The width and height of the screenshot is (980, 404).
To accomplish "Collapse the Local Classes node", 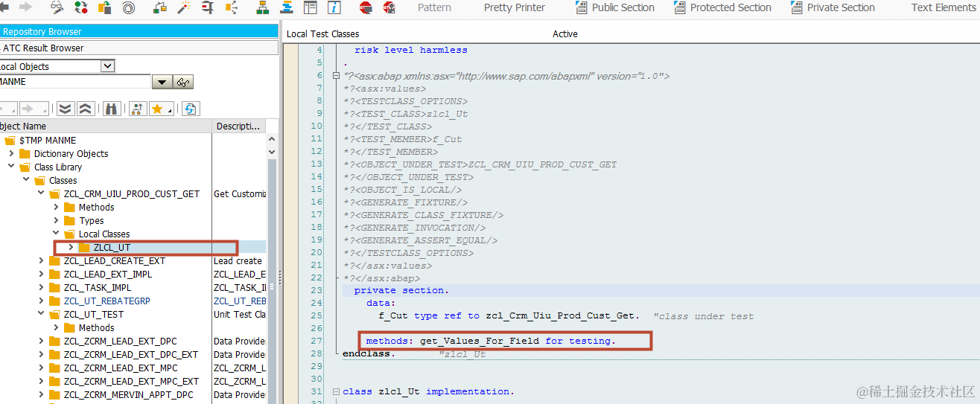I will click(56, 234).
